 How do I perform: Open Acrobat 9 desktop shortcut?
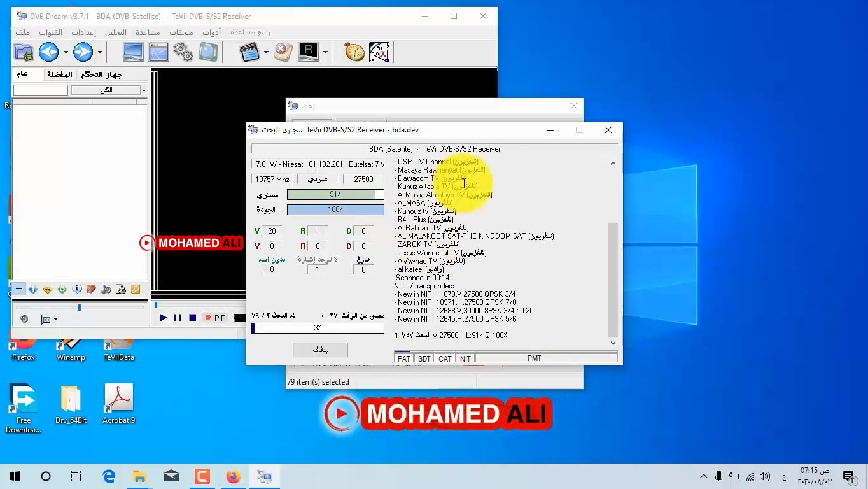pyautogui.click(x=119, y=403)
